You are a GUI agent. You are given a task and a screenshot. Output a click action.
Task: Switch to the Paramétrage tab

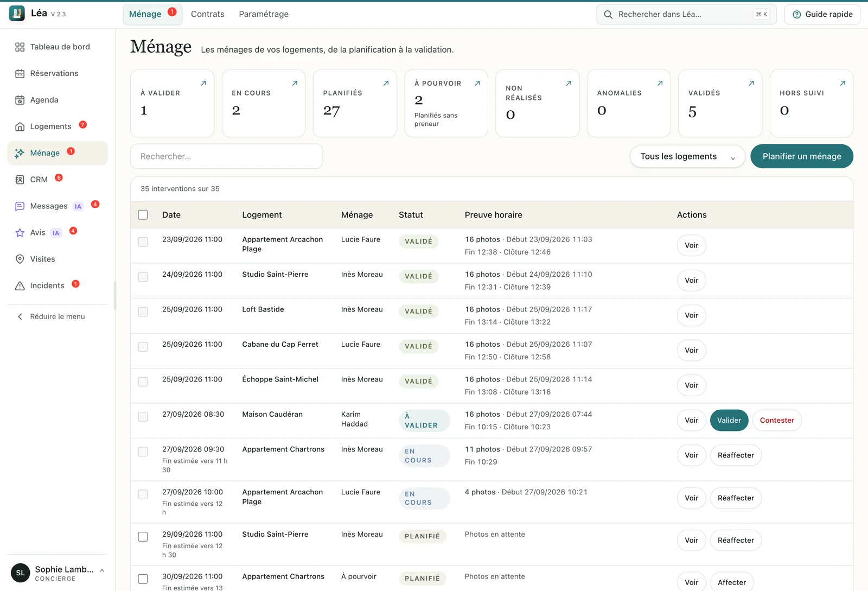pyautogui.click(x=264, y=14)
